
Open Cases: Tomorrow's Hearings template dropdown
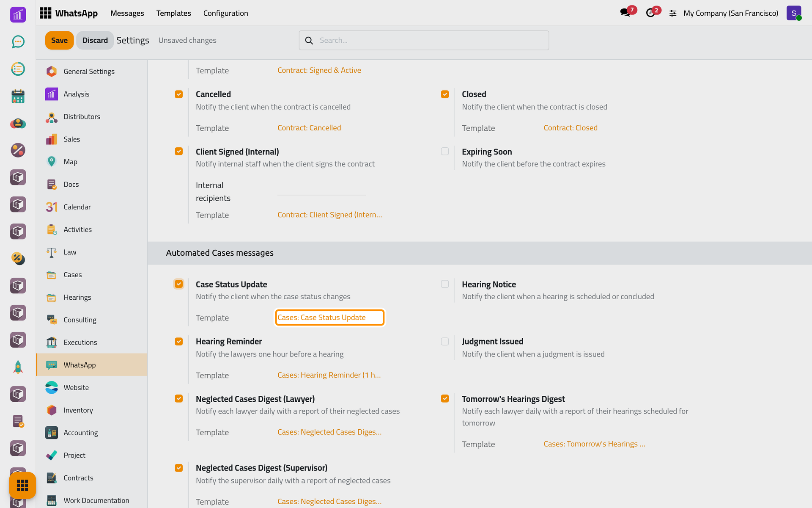594,444
